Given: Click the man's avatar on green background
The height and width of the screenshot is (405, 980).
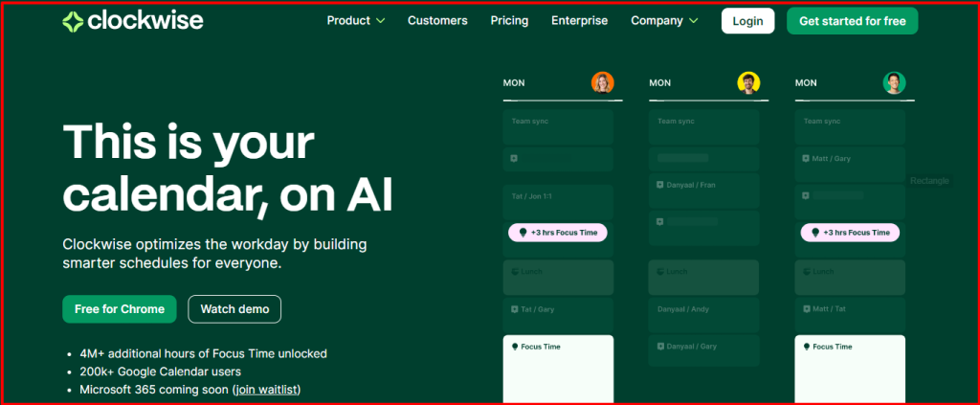Looking at the screenshot, I should [x=894, y=82].
